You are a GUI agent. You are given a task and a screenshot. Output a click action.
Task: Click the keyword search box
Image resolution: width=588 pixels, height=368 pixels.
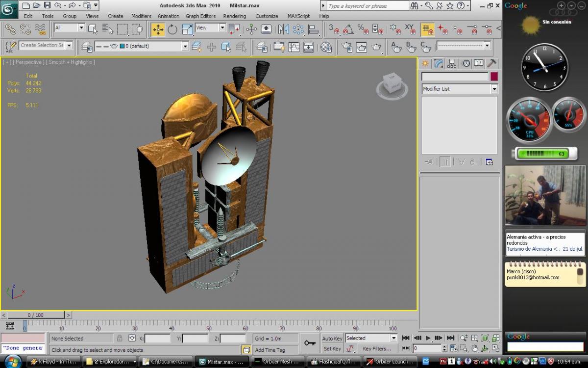pyautogui.click(x=367, y=6)
